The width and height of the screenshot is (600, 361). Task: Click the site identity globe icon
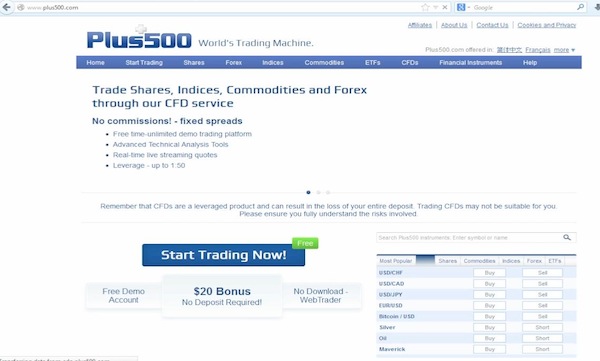click(21, 7)
